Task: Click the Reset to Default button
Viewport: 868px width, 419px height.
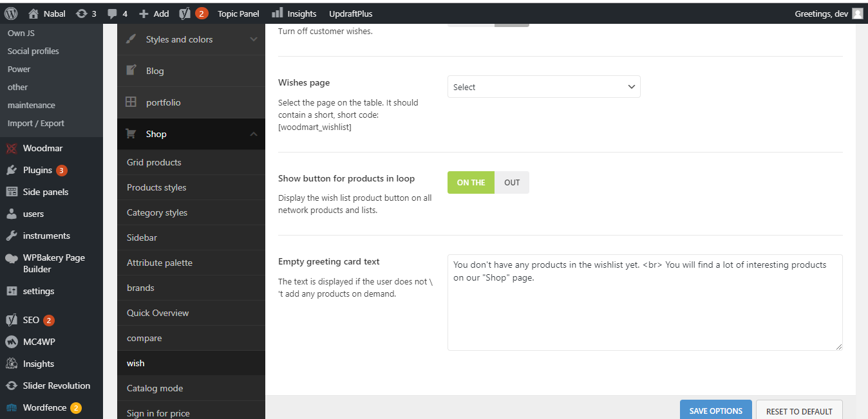Action: pyautogui.click(x=798, y=411)
